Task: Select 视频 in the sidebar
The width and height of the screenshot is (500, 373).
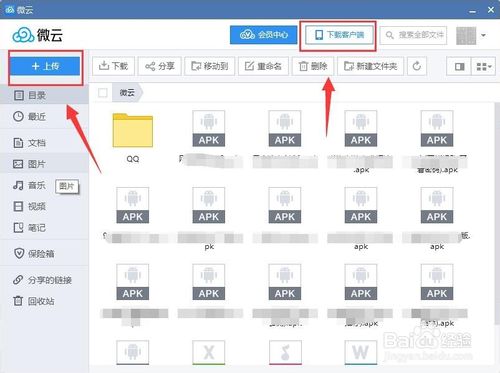Action: 44,206
